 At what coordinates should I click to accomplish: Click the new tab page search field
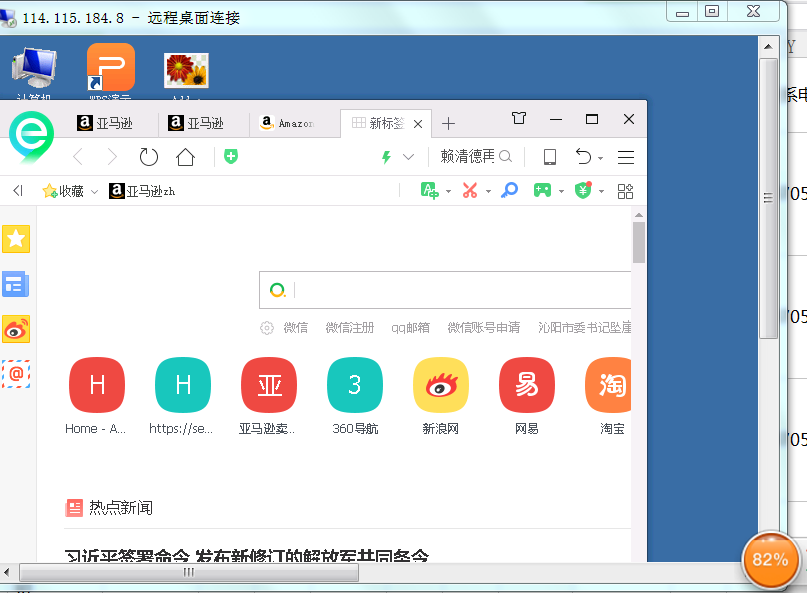pos(445,290)
